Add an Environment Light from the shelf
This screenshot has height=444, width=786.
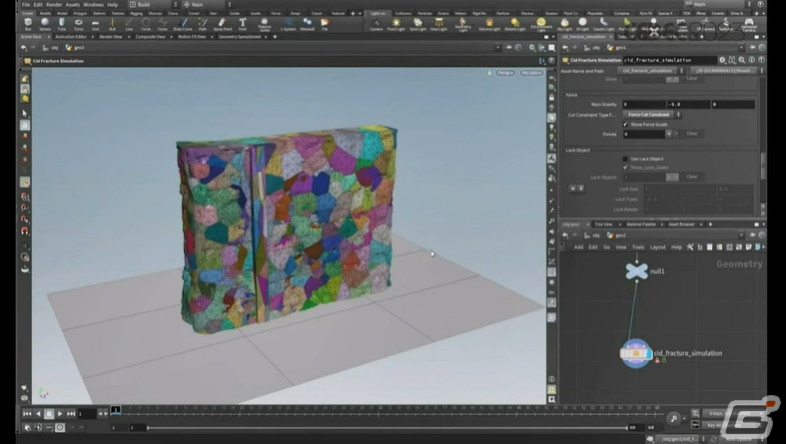click(541, 24)
